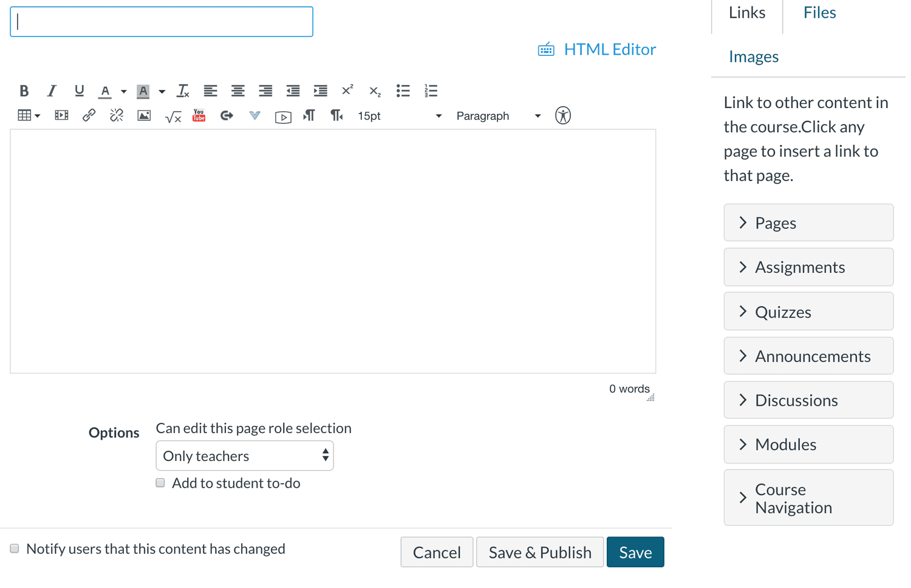The width and height of the screenshot is (911, 588).
Task: Expand the Quizzes section
Action: pyautogui.click(x=808, y=312)
